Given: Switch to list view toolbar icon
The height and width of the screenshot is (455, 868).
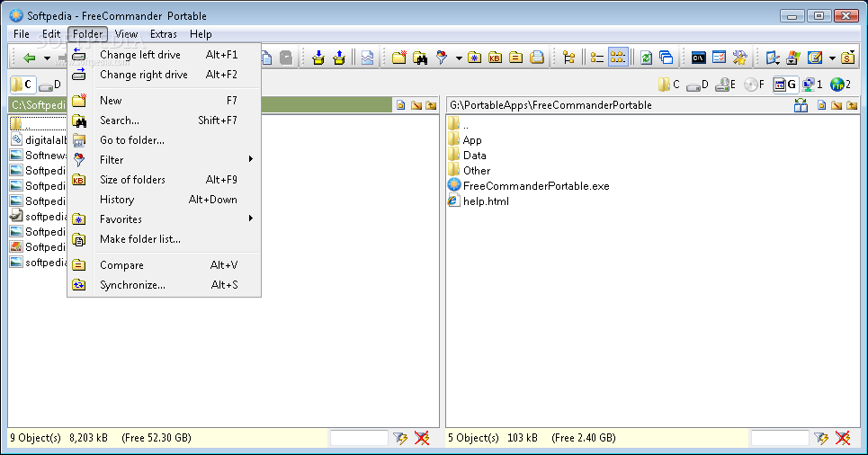Looking at the screenshot, I should point(596,58).
